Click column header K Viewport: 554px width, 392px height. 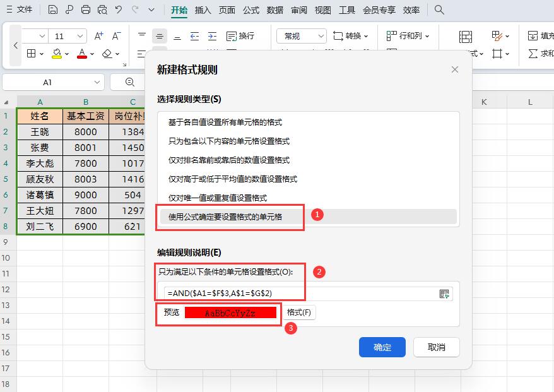tap(484, 102)
